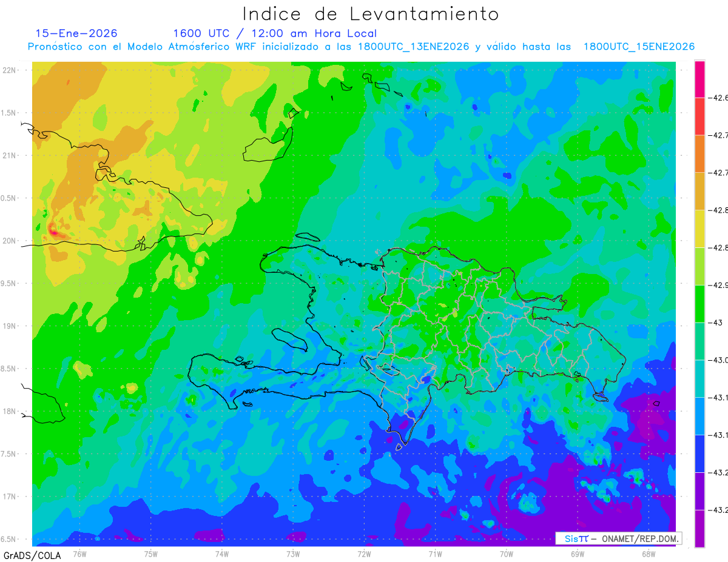Click the "68W" longitude tick label
Viewport: 728px width, 562px height.
648,554
